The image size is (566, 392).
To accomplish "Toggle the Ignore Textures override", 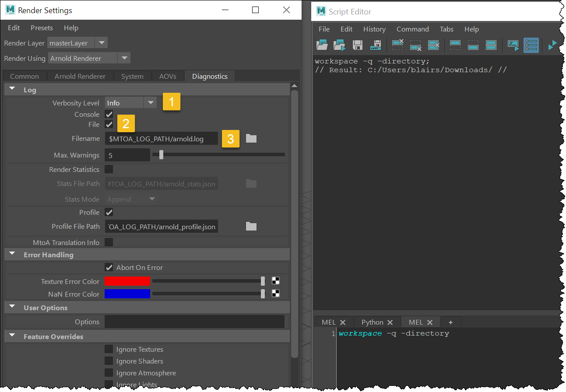I will (x=109, y=349).
